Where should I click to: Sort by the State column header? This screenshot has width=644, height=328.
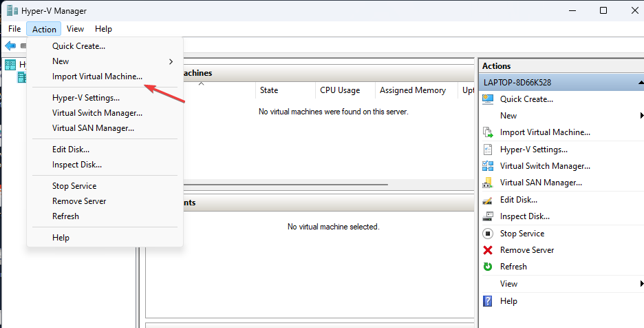[x=285, y=90]
